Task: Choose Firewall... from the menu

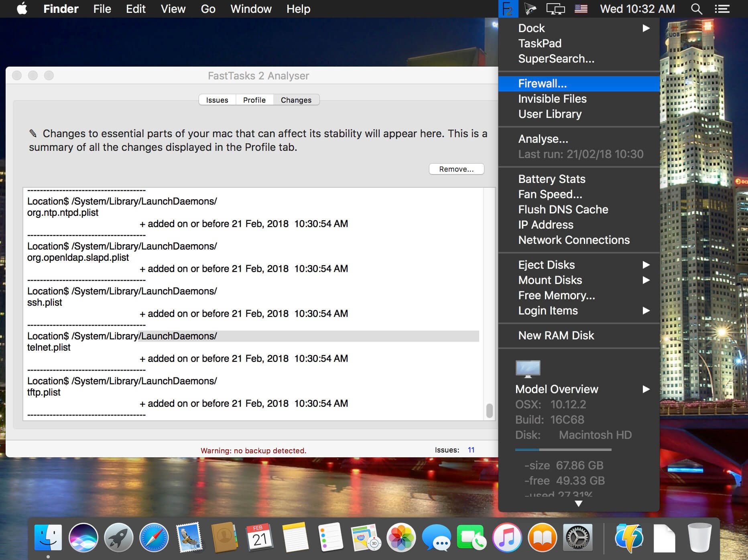Action: pyautogui.click(x=579, y=83)
